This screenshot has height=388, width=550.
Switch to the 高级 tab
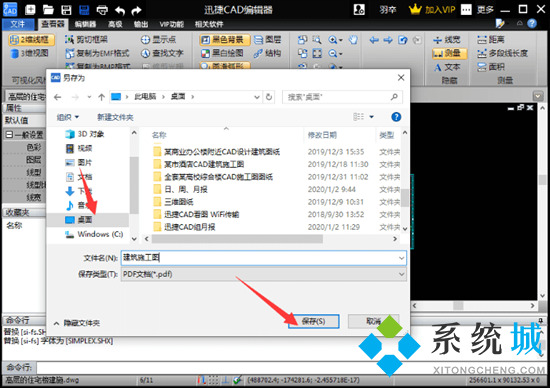115,24
